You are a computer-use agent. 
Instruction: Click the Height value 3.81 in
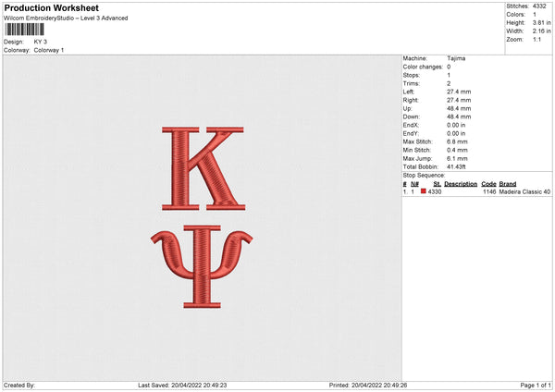tap(541, 22)
